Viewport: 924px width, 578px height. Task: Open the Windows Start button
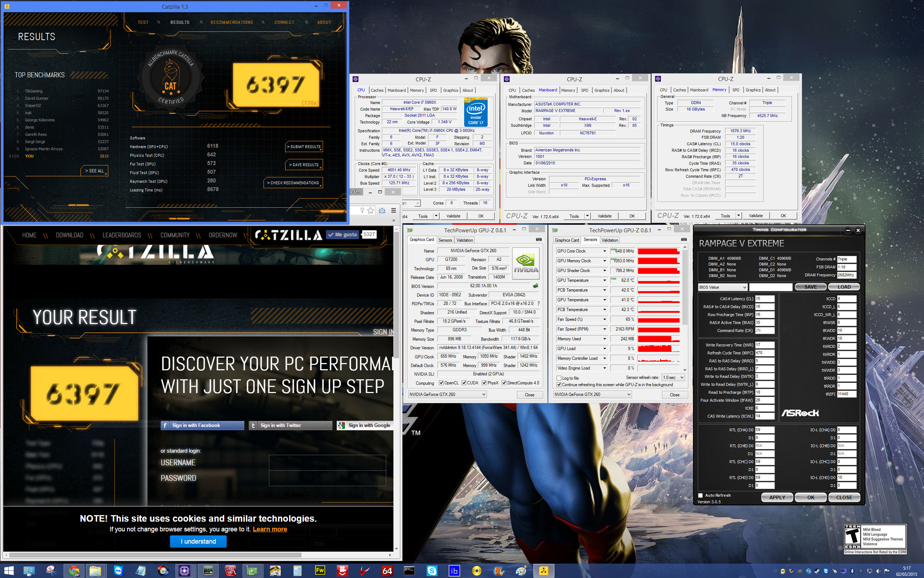click(x=8, y=571)
